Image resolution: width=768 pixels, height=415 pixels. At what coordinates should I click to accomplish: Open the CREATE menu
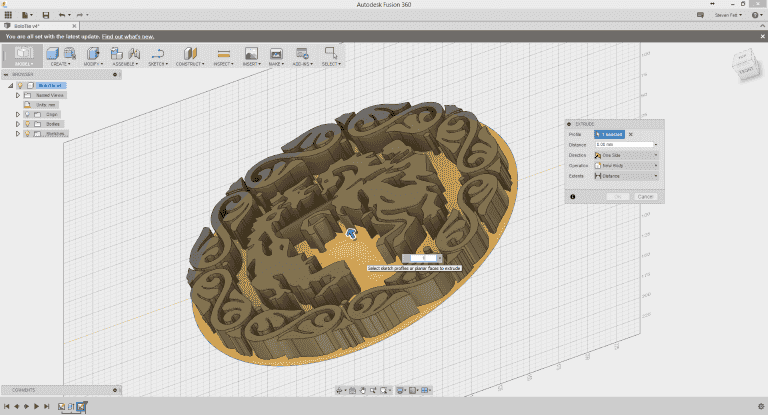pos(60,64)
